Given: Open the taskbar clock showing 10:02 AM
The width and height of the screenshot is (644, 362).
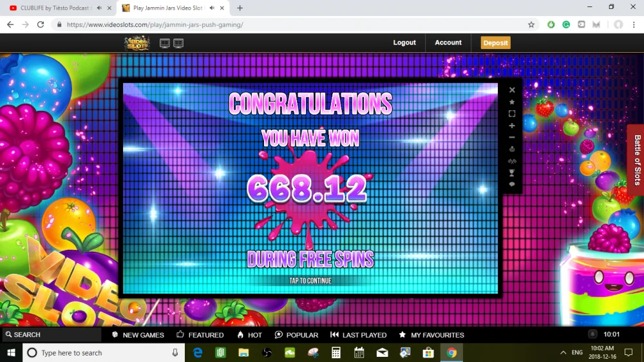Looking at the screenshot, I should (x=603, y=352).
